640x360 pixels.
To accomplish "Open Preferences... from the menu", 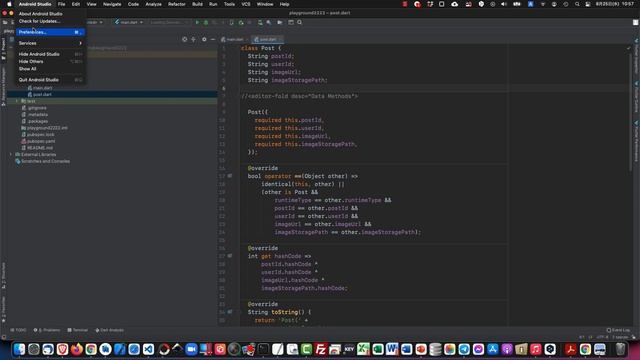I will pyautogui.click(x=51, y=32).
